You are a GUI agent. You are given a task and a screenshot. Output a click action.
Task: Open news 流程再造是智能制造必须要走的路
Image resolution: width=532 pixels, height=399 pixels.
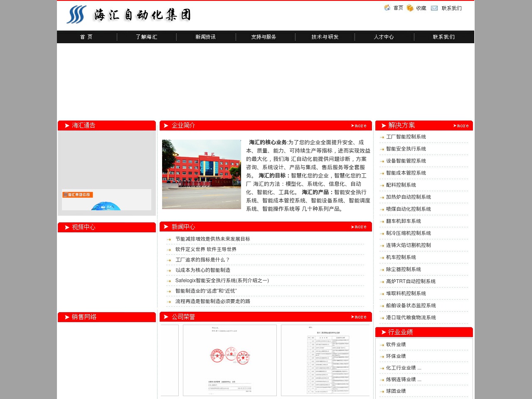click(213, 301)
